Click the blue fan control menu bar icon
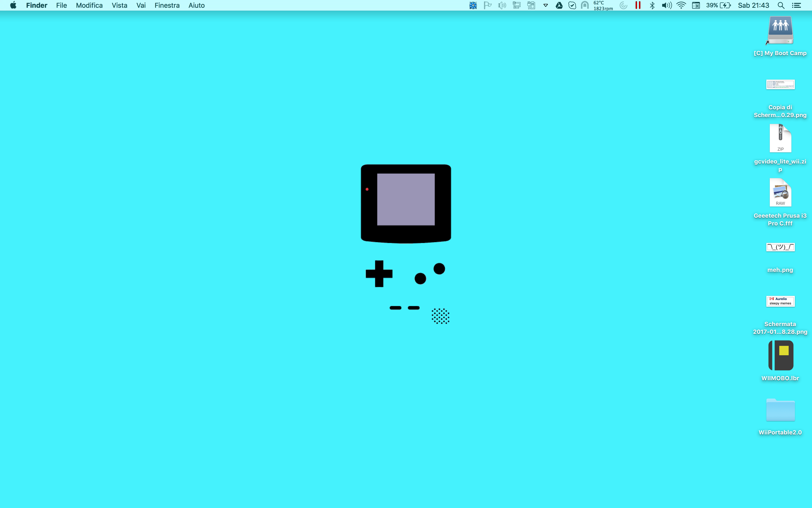The image size is (812, 508). pyautogui.click(x=473, y=5)
